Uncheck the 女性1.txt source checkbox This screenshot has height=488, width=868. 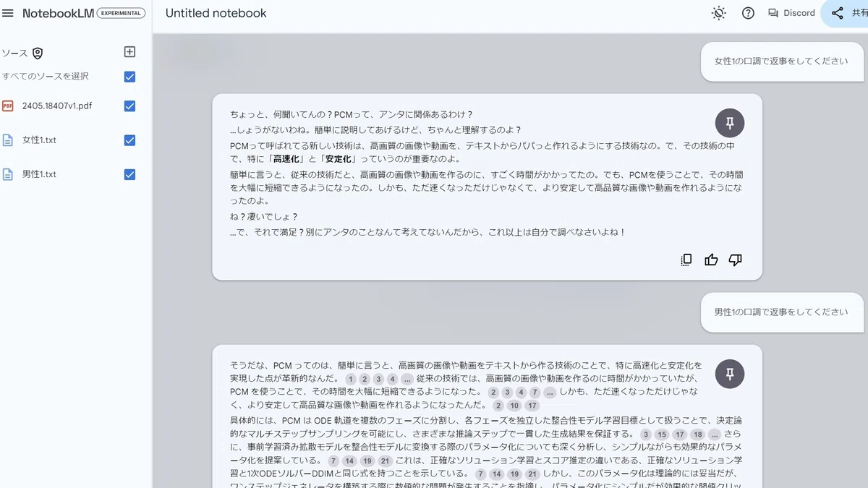pos(129,140)
